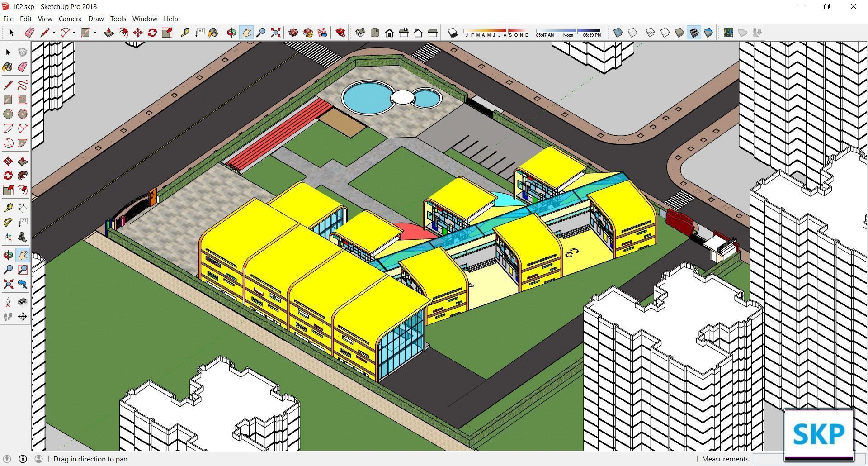Open the Window menu
Screen dimensions: 868x466
[145, 19]
